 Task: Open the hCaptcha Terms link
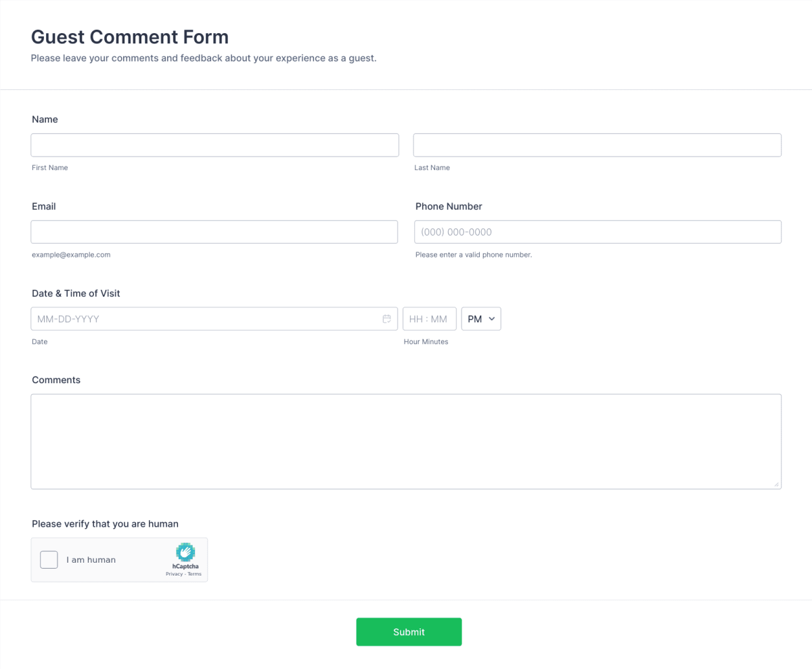pos(194,574)
